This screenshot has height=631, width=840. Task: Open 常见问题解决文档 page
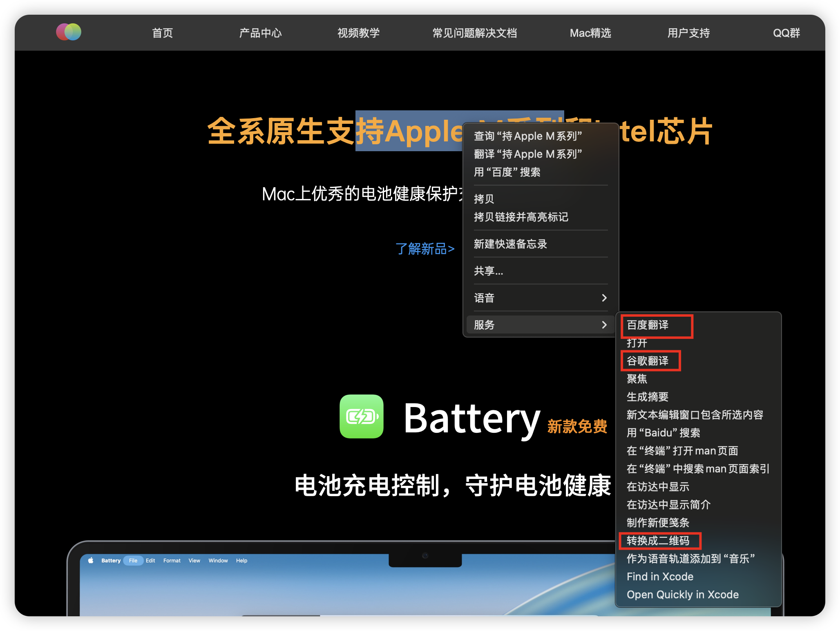(475, 33)
